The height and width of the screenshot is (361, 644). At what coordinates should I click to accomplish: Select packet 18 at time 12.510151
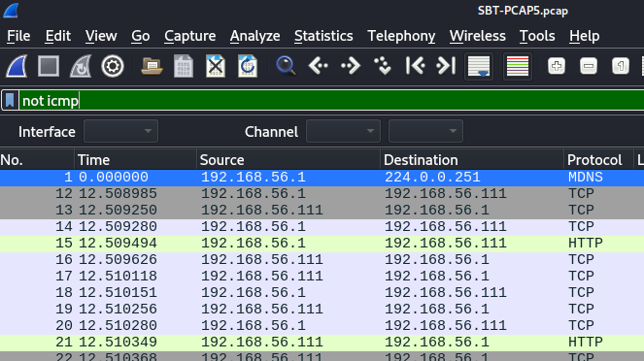pos(322,292)
